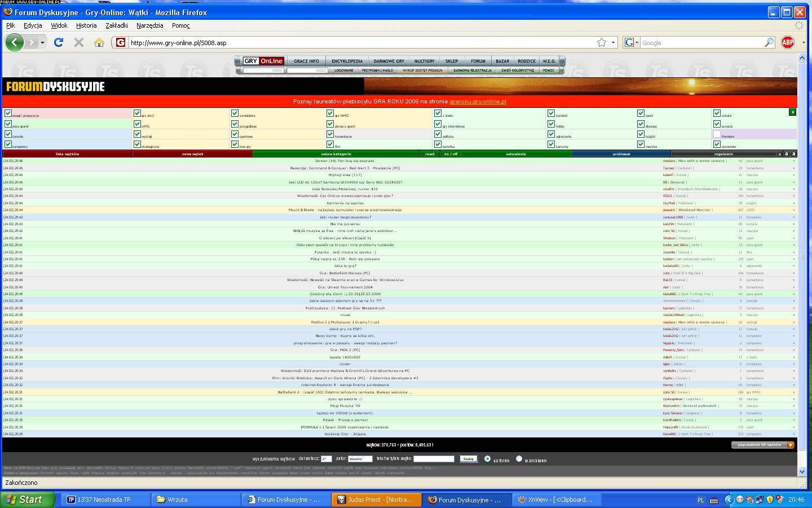Select the 'w archiwum' radio option

519,459
